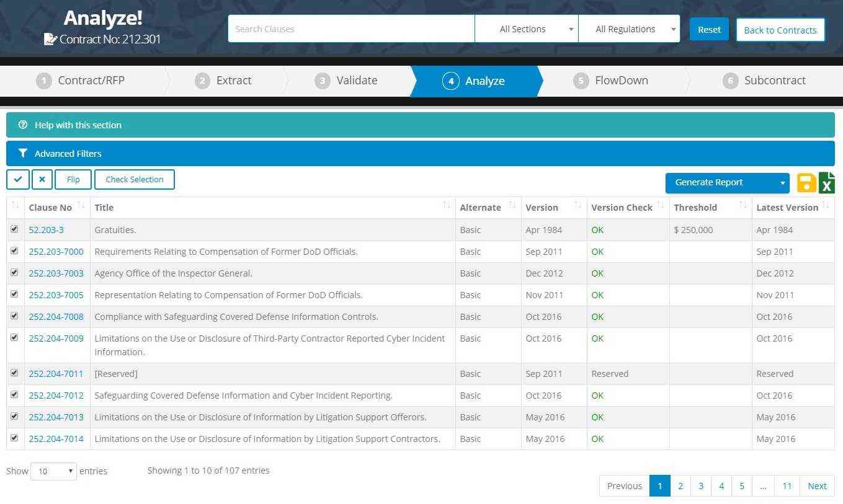843x504 pixels.
Task: Toggle the checkbox for clause 252.204-7008
Action: [14, 316]
